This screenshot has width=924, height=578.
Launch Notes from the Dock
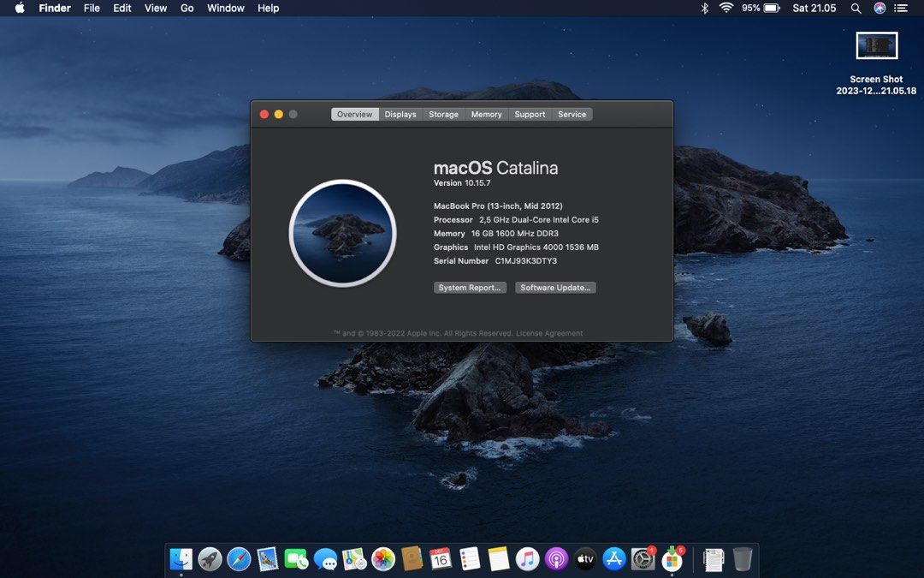500,558
